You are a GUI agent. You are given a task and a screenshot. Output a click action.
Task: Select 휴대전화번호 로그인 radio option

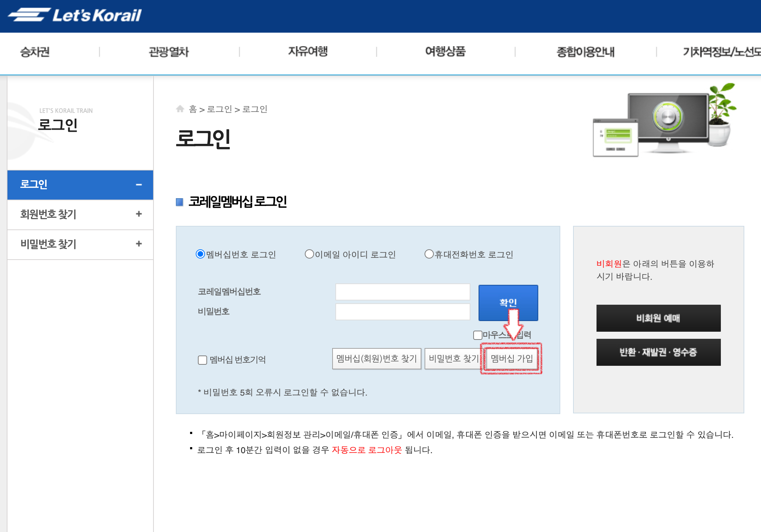(x=429, y=254)
